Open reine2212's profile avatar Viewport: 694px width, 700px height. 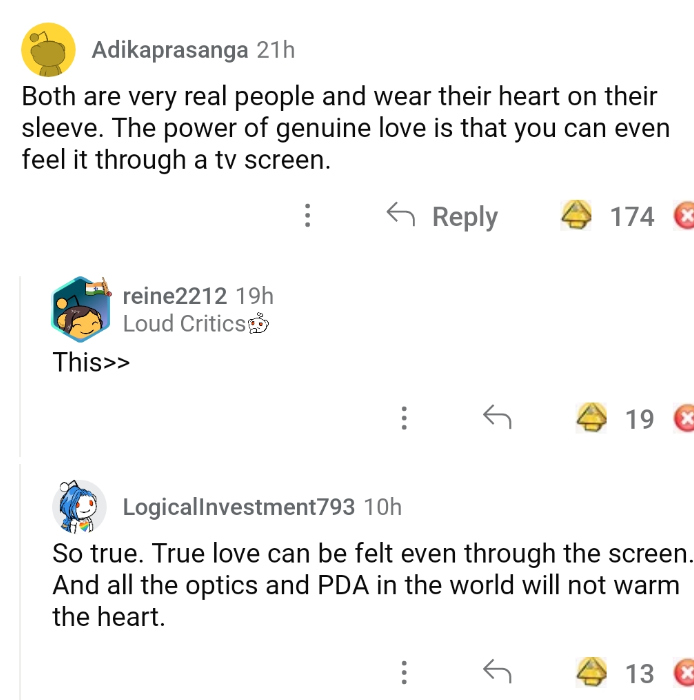(81, 308)
